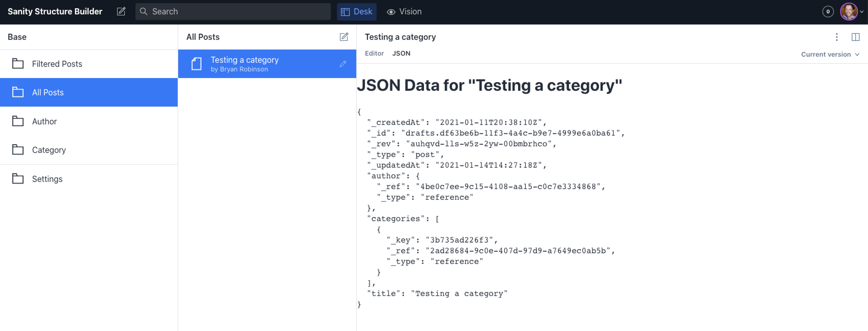Open the Vision tool

click(404, 12)
